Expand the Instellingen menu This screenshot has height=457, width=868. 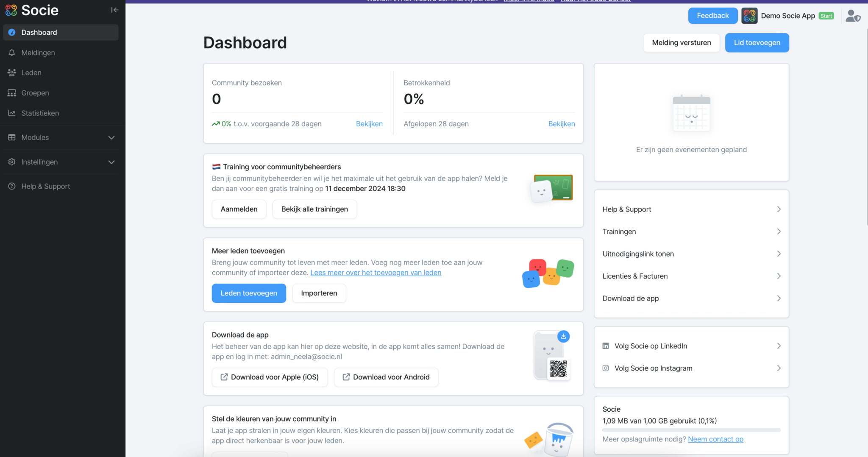111,162
